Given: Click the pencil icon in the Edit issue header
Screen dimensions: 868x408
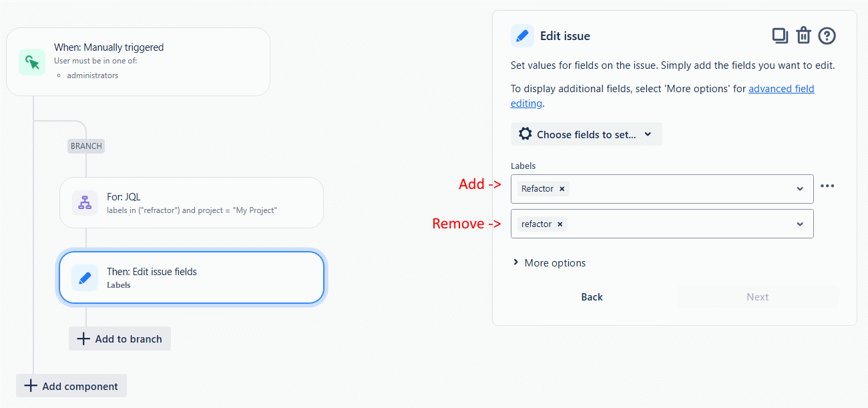Looking at the screenshot, I should [522, 35].
